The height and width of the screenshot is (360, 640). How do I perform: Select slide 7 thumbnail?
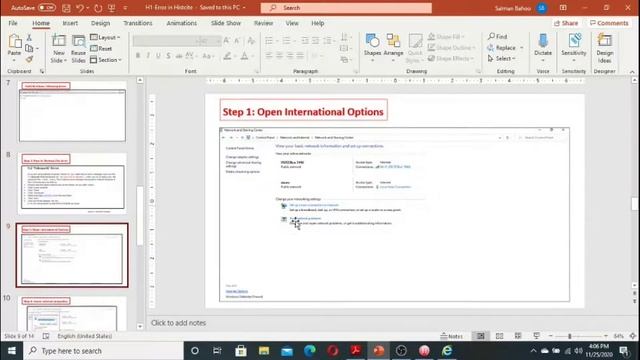pyautogui.click(x=72, y=112)
